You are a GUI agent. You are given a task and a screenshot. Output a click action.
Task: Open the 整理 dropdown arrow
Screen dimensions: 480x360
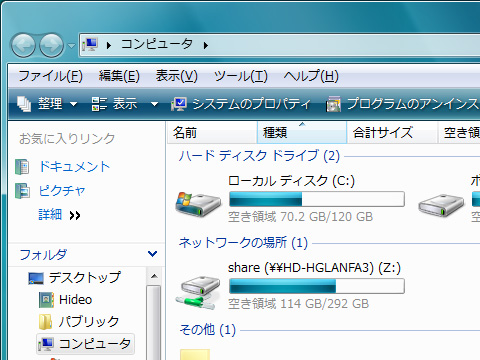74,104
